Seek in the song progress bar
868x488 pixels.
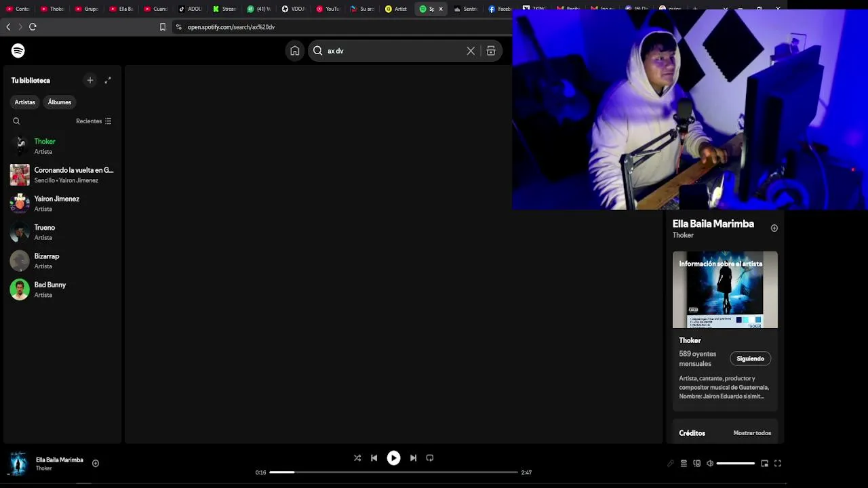pos(393,472)
